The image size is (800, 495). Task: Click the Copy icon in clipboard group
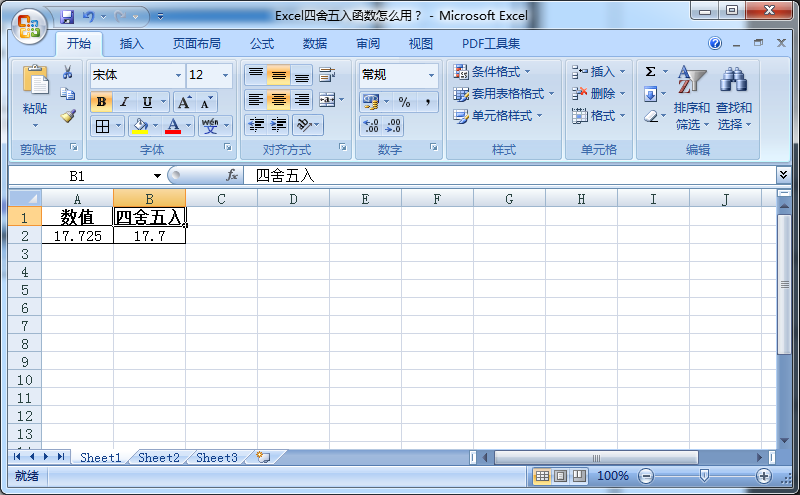click(x=67, y=94)
